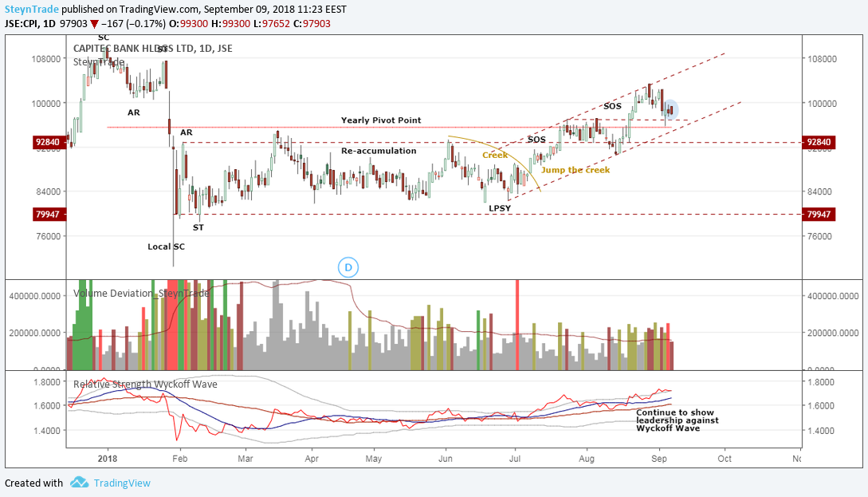Select the AR label below January top
The width and height of the screenshot is (868, 497).
(x=134, y=112)
